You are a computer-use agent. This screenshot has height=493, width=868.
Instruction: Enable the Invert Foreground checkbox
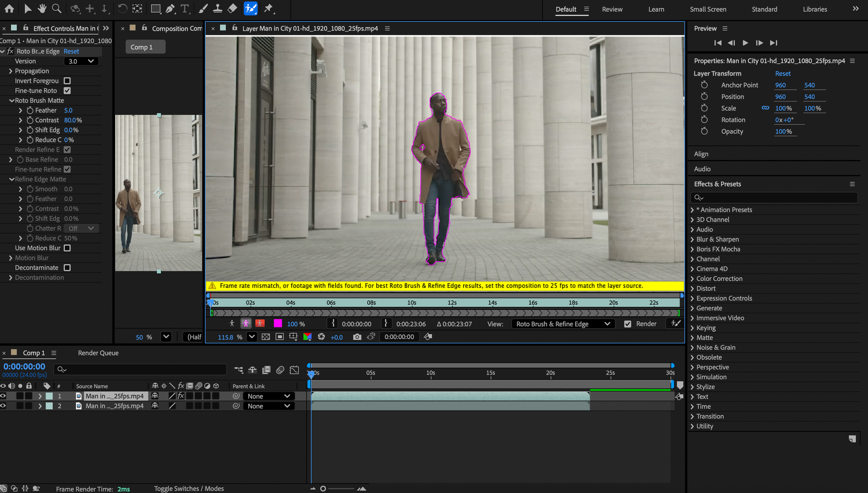click(x=67, y=81)
